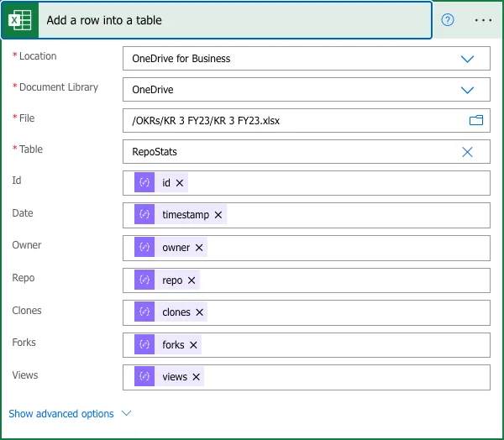Click the Id field label
Screen dimensions: 504x440
point(17,181)
